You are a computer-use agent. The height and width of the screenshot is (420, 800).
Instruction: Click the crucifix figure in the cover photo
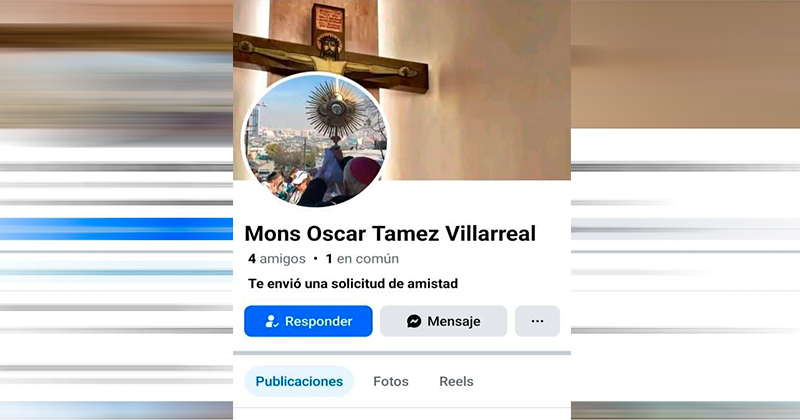pos(329,56)
